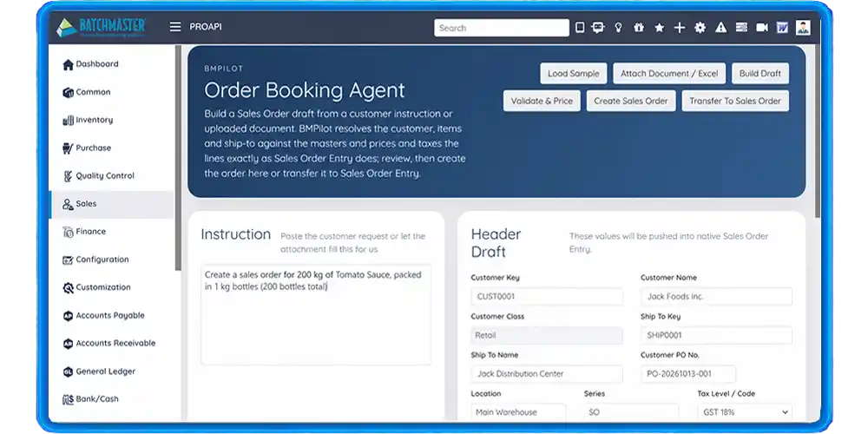Click Transfer To Sales Order button
This screenshot has height=434, width=868.
pyautogui.click(x=735, y=102)
